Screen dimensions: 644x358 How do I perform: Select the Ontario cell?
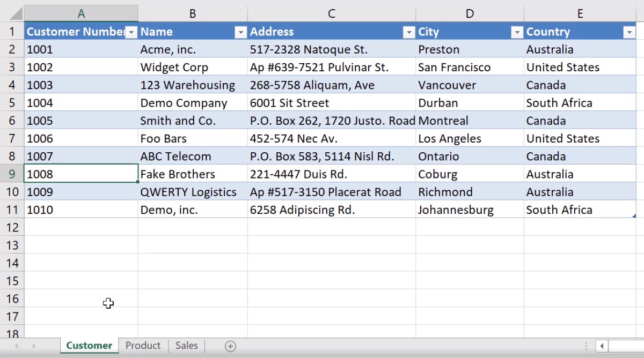470,156
